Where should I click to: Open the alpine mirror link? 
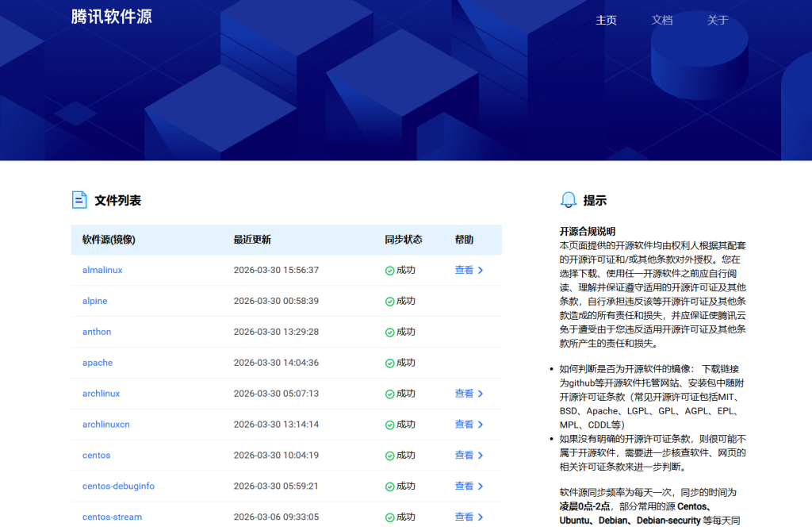click(94, 302)
